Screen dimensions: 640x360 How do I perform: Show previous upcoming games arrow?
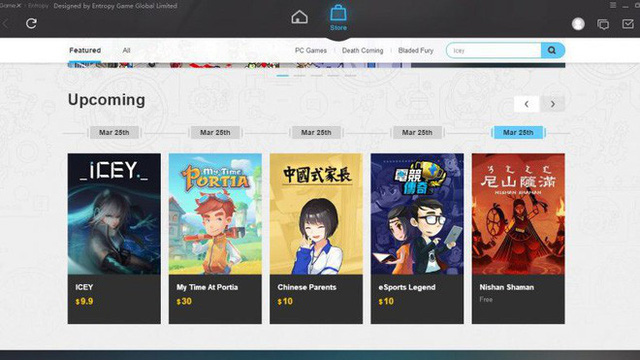tap(527, 104)
